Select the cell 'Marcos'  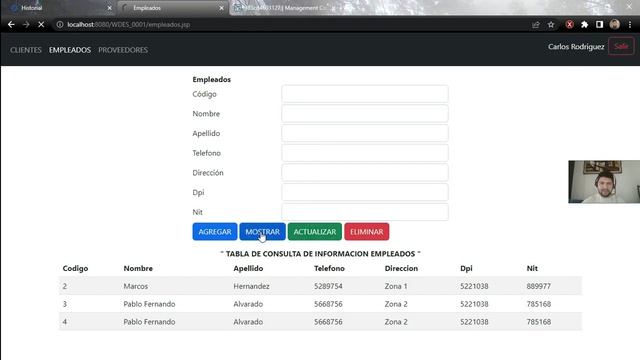coord(136,286)
